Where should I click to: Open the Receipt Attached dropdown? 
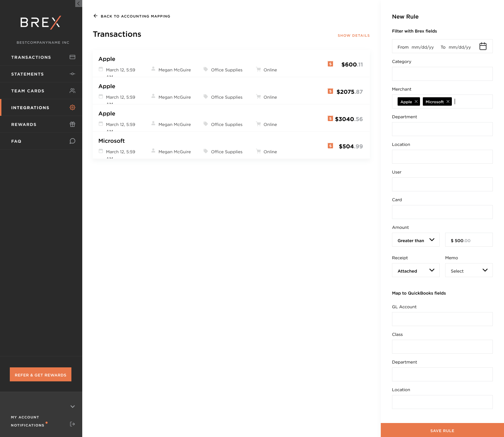pos(416,270)
